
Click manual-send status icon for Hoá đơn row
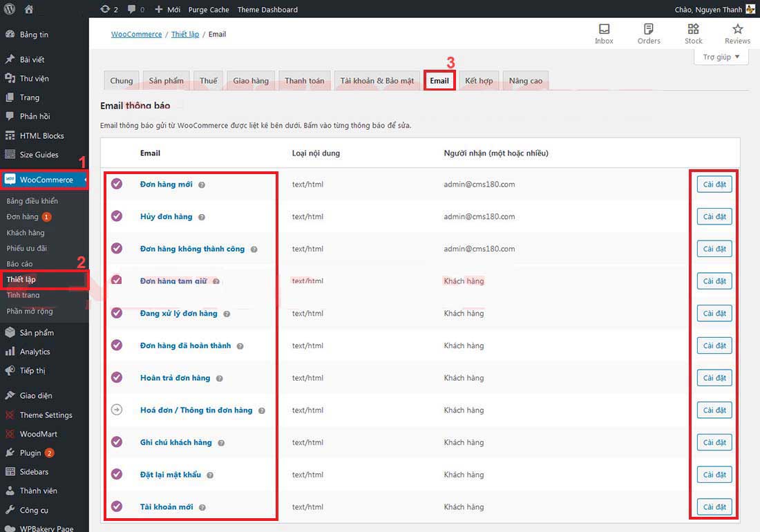[x=117, y=410]
